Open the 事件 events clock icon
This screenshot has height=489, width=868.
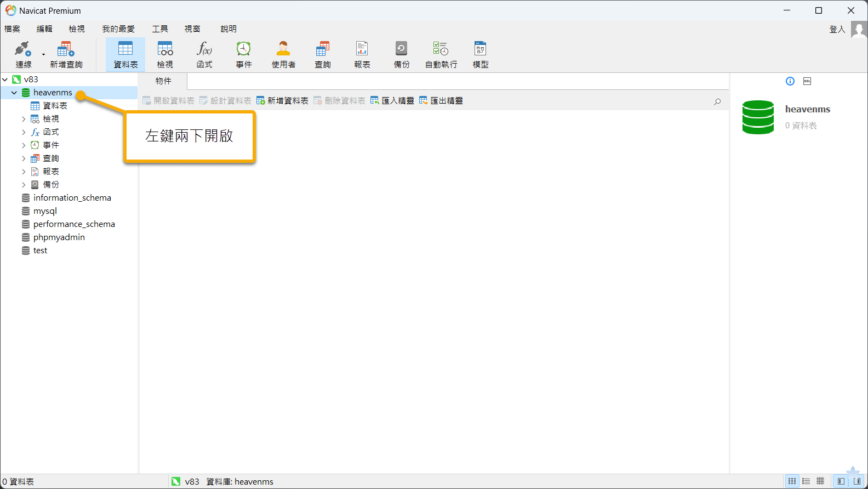244,54
